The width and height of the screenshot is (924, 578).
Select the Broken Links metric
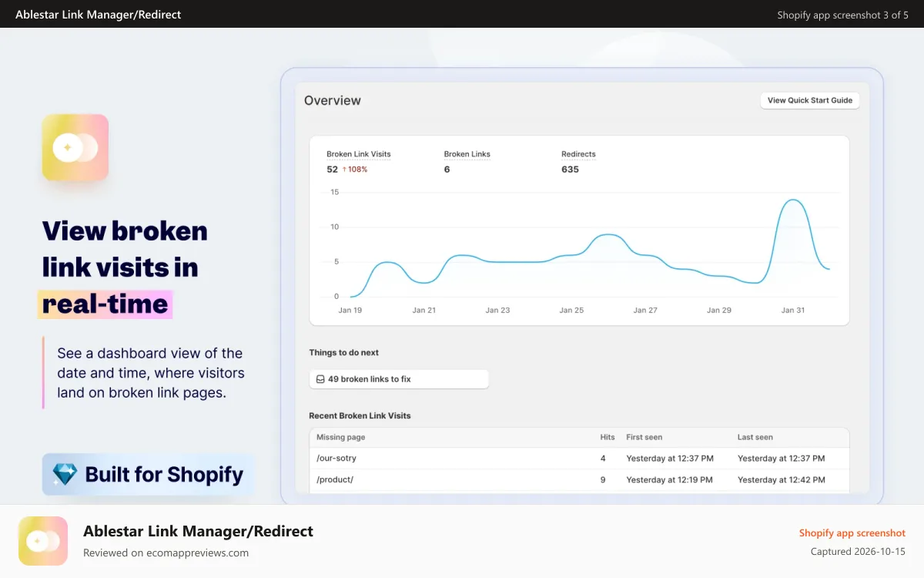(467, 154)
